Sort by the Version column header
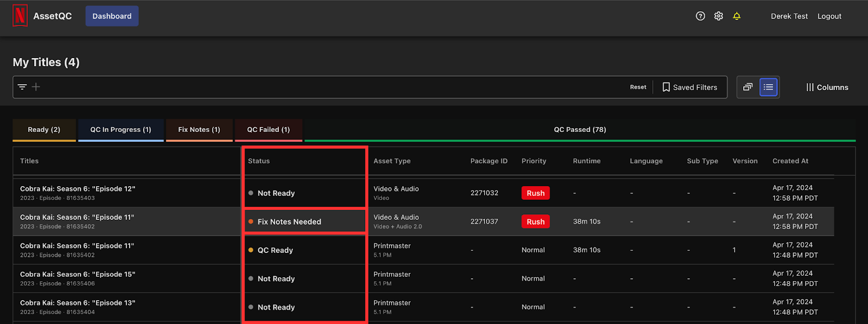The width and height of the screenshot is (868, 324). [x=745, y=161]
